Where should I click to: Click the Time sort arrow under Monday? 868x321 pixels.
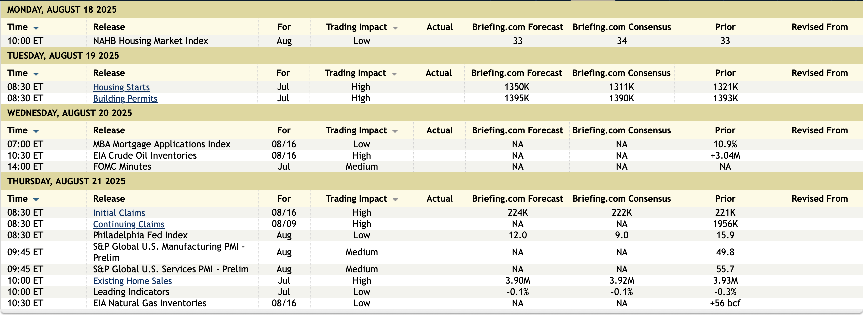click(x=36, y=28)
